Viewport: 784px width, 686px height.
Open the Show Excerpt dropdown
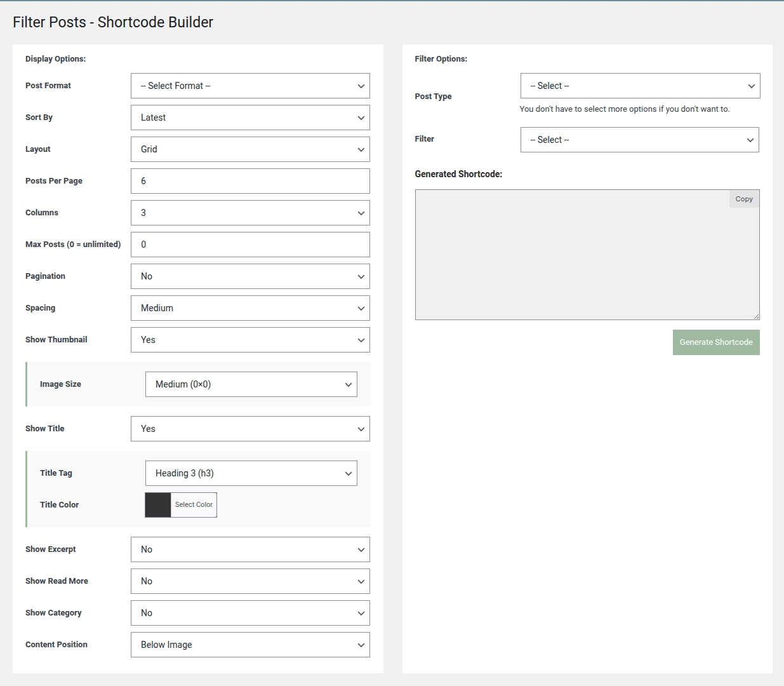pyautogui.click(x=250, y=549)
